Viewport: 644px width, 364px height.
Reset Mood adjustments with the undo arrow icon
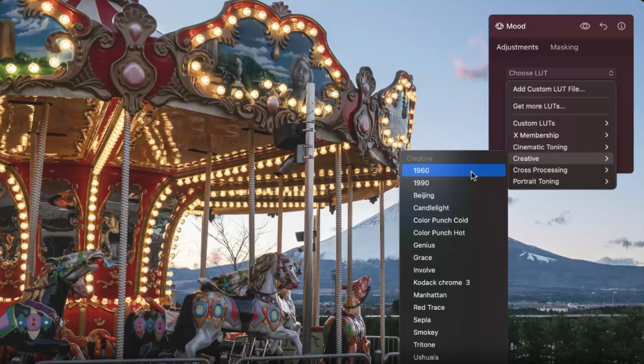pos(603,26)
